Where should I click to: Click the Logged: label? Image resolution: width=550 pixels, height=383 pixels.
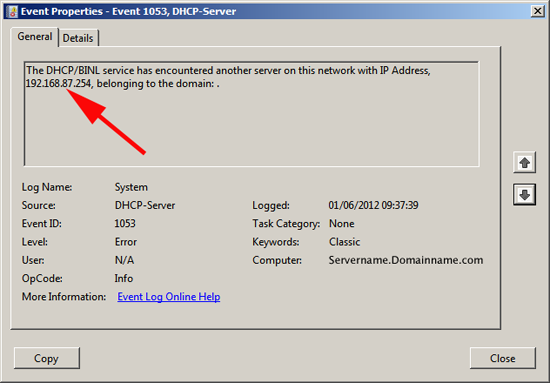[x=271, y=206]
